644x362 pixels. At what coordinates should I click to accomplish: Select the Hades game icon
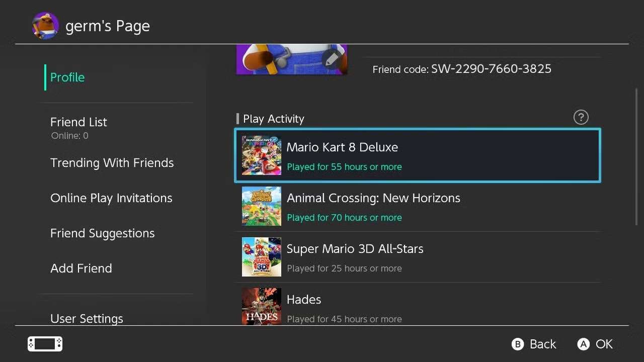click(x=261, y=306)
